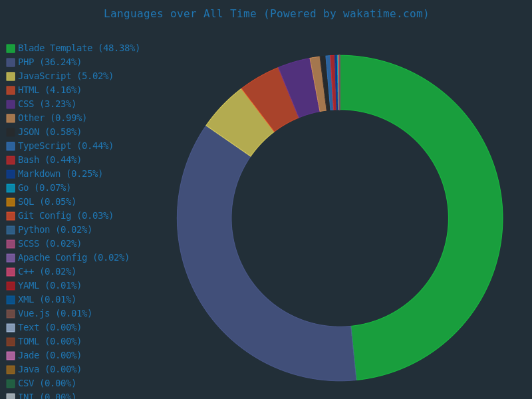Screen dimensions: 532x399
Task: Click the green Blade Template legend swatch
Action: click(11, 49)
